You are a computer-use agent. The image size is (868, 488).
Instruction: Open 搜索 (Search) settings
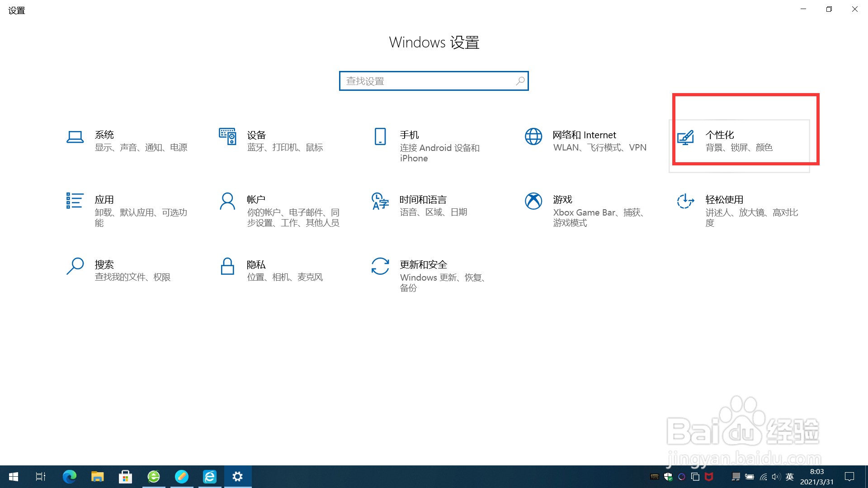pos(127,270)
